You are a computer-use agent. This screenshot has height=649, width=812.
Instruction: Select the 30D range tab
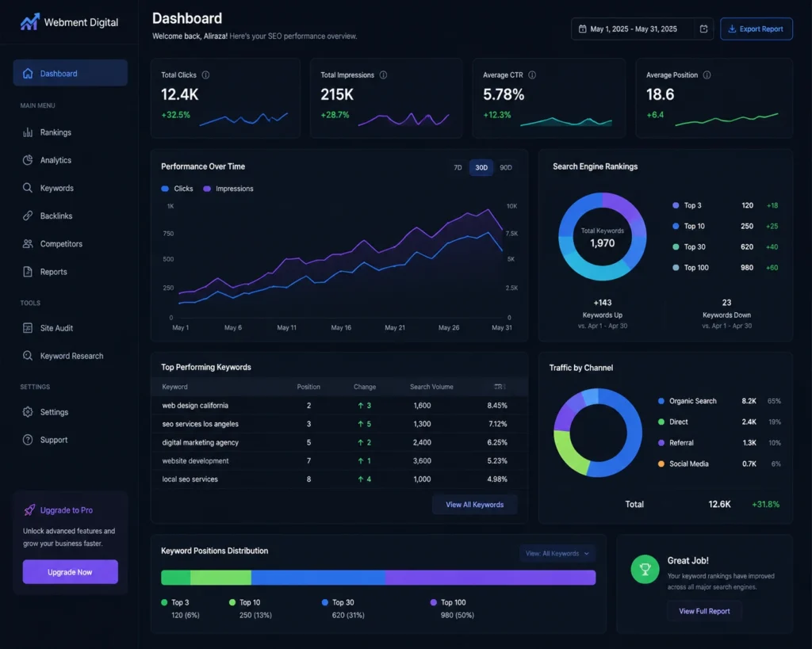tap(481, 168)
